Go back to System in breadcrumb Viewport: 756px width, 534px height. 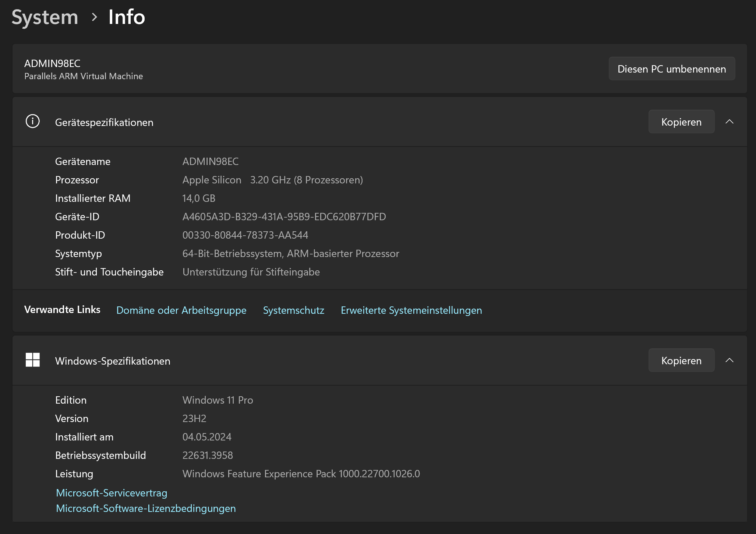coord(45,17)
